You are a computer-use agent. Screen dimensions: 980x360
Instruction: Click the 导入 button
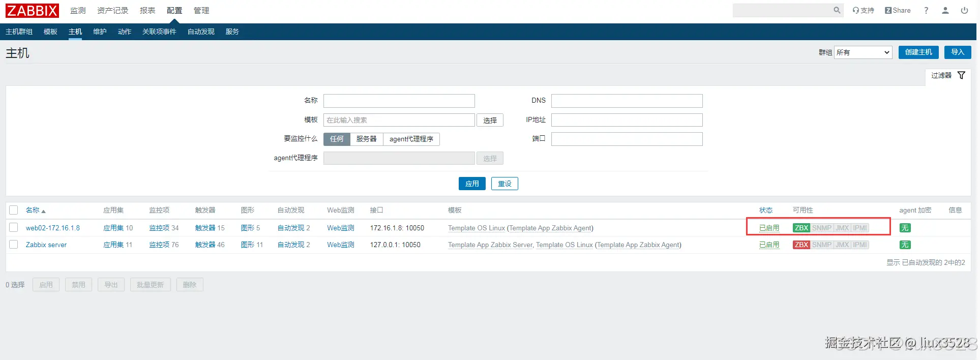click(958, 52)
